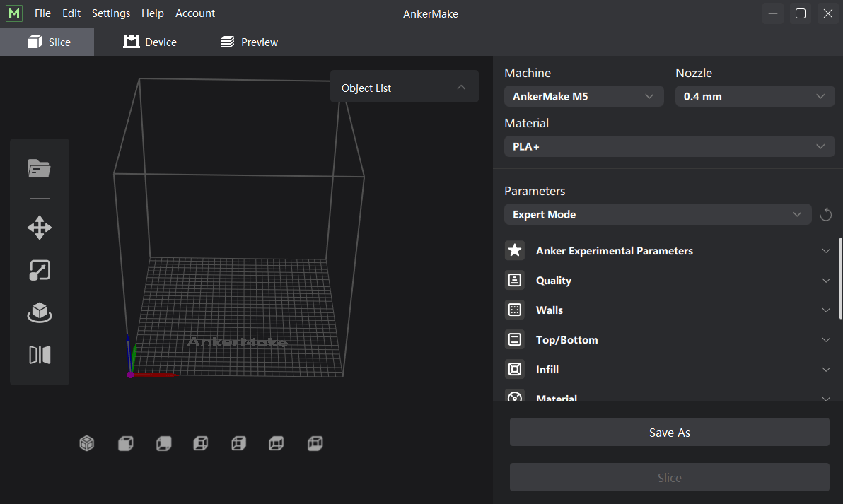Click the Walls section icon
The height and width of the screenshot is (504, 843).
coord(515,310)
